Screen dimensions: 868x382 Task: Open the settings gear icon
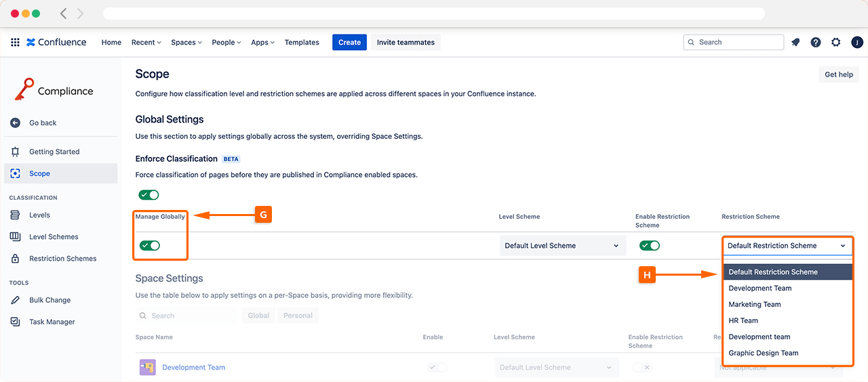[x=836, y=42]
